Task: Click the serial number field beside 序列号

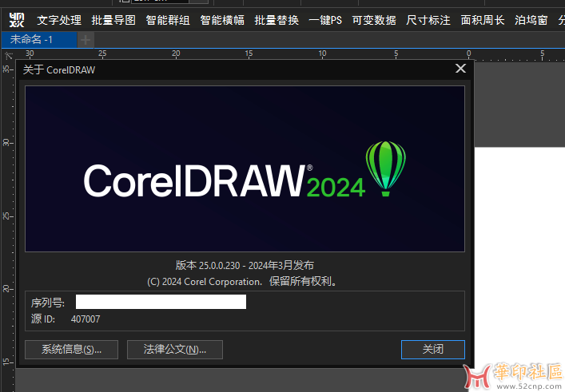Action: coord(161,302)
